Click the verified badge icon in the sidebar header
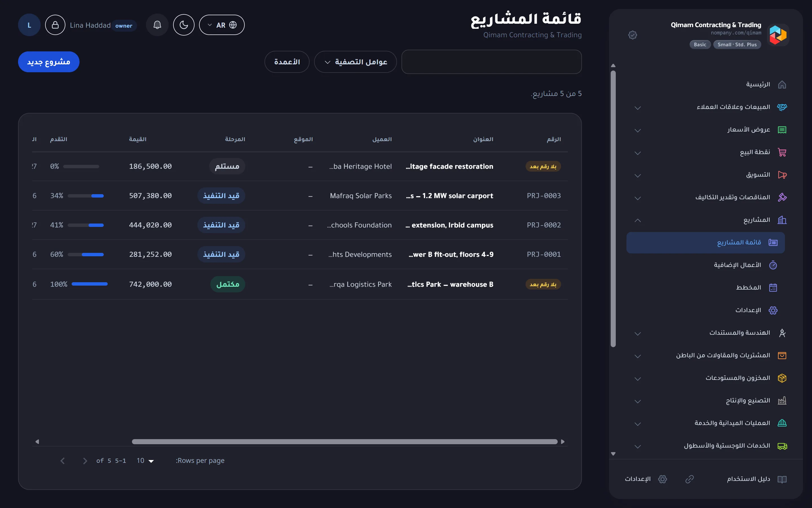812x508 pixels. tap(632, 35)
